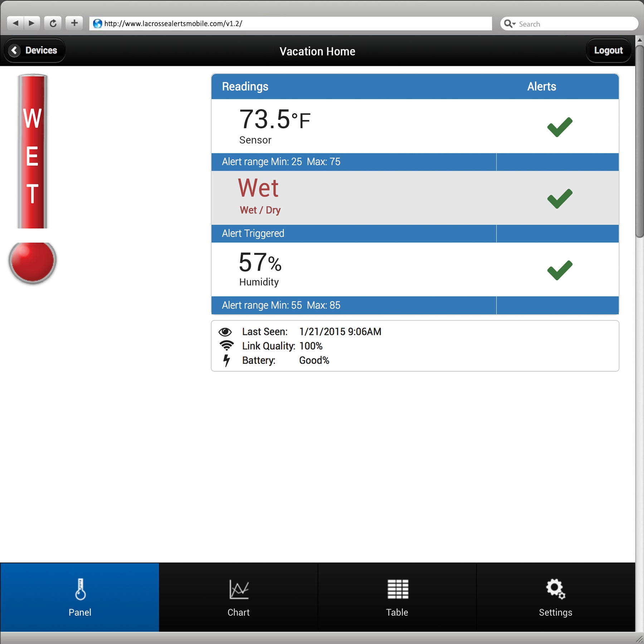Select the Wet / Dry alert checkmark

pyautogui.click(x=560, y=199)
